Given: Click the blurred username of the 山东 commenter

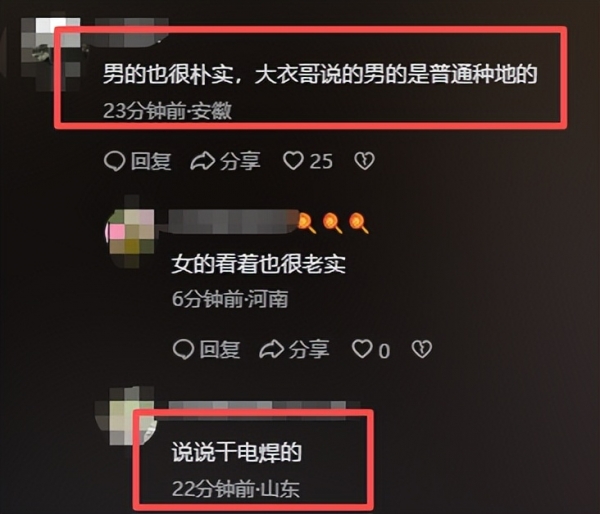Looking at the screenshot, I should click(264, 406).
